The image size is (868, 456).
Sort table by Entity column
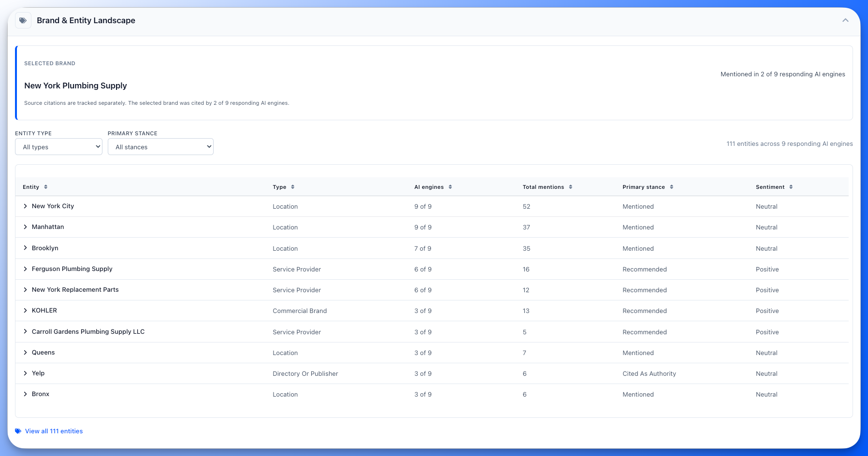tap(46, 187)
